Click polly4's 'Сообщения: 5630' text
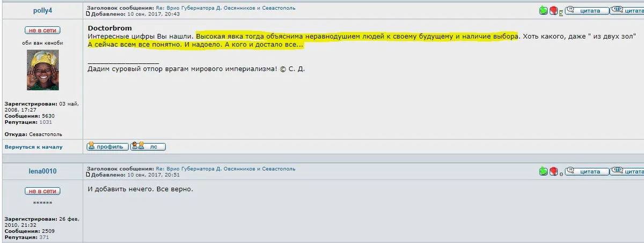Screen dimensions: 644x243 30,116
